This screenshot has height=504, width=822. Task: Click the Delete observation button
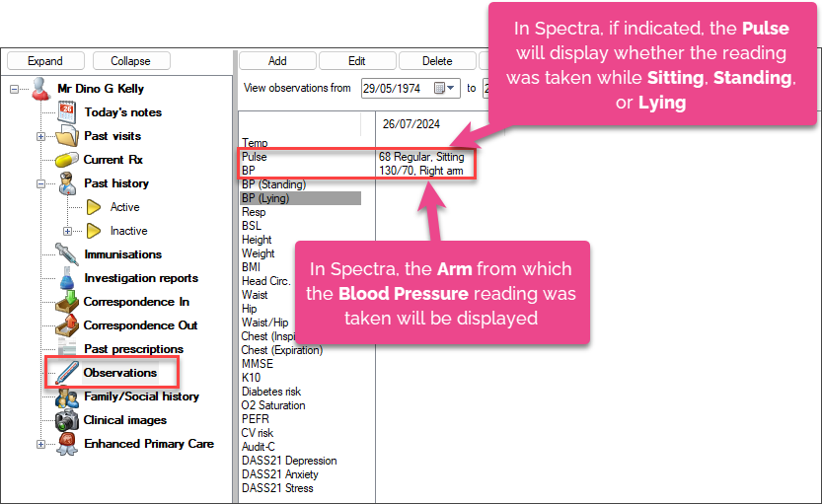click(437, 61)
